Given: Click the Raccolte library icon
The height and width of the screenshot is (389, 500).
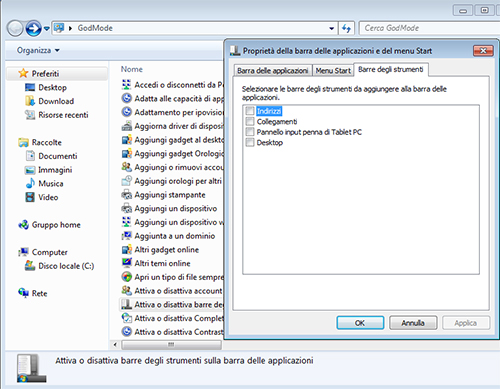Looking at the screenshot, I should pos(23,142).
